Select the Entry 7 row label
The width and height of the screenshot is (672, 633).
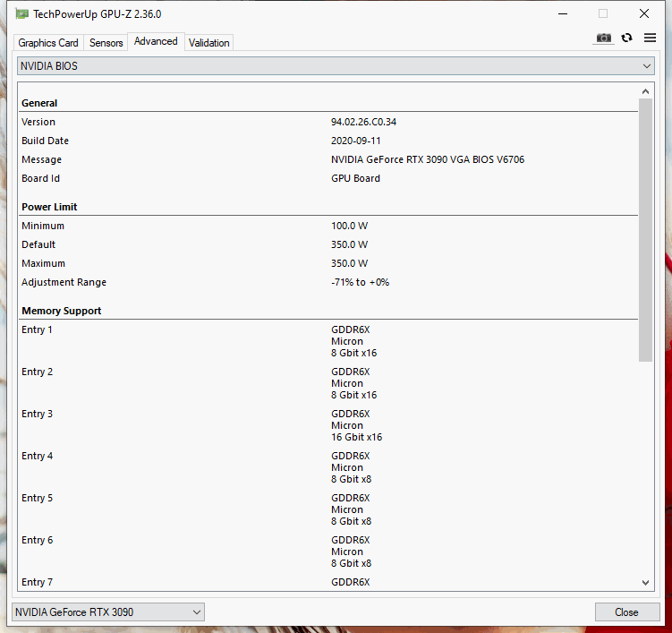(x=38, y=582)
